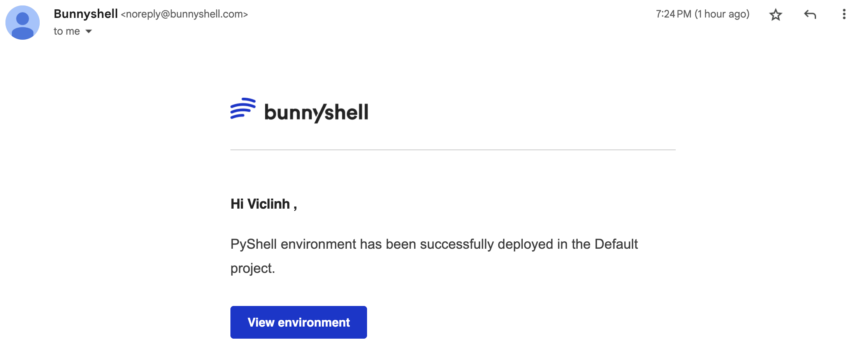Click the blue striped Bunnyshell logo mark
Viewport: 868px width, 348px height.
point(243,108)
